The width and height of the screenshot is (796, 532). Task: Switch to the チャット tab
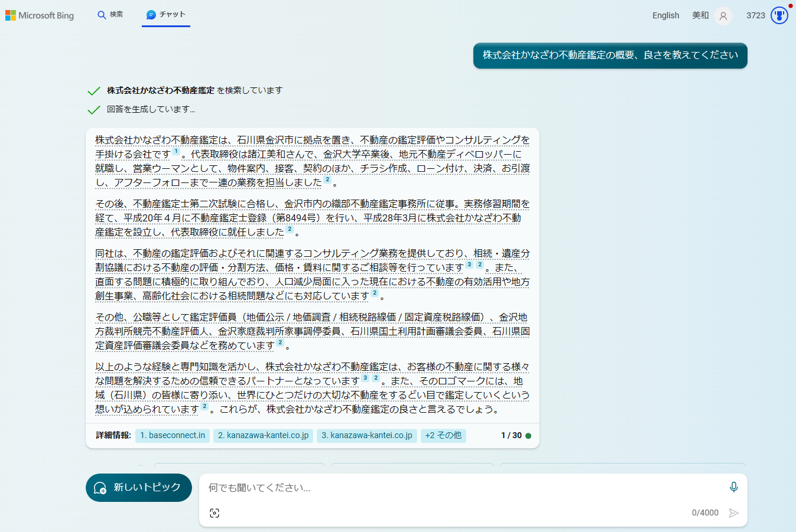(x=166, y=15)
